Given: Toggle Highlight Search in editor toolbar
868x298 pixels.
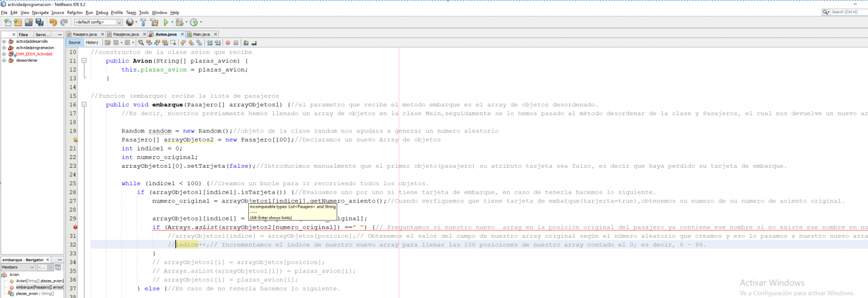Looking at the screenshot, I should coord(165,42).
